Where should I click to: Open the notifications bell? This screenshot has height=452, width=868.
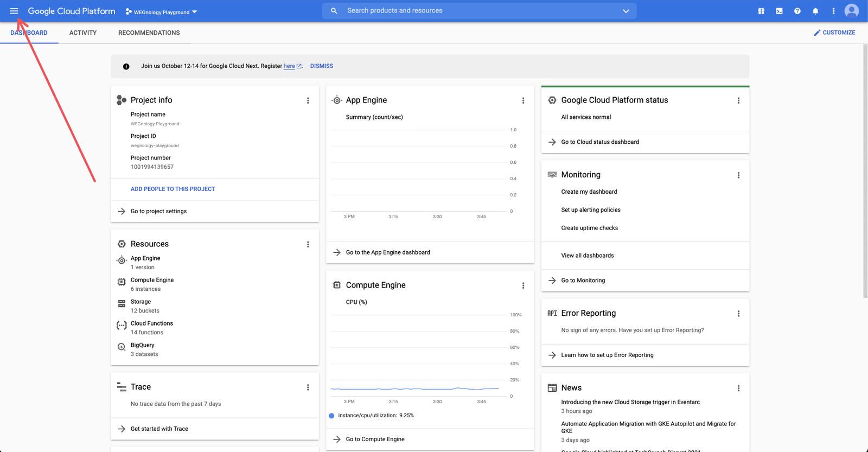815,11
